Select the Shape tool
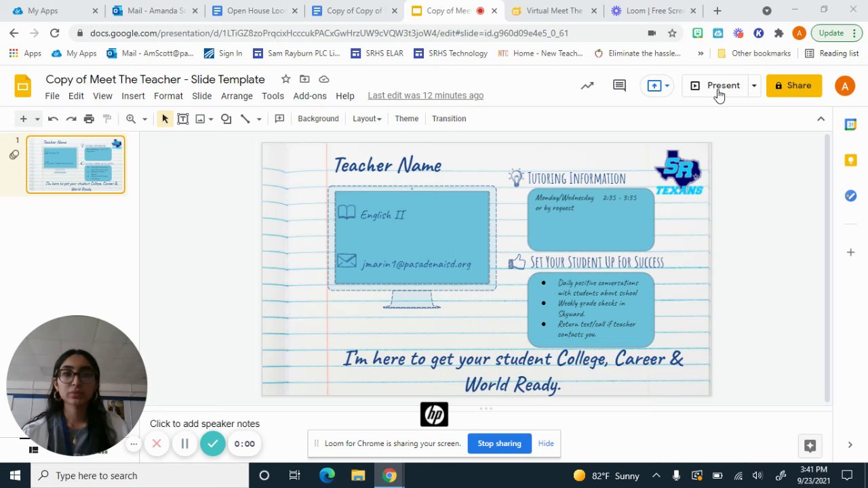868x488 pixels. pos(226,119)
